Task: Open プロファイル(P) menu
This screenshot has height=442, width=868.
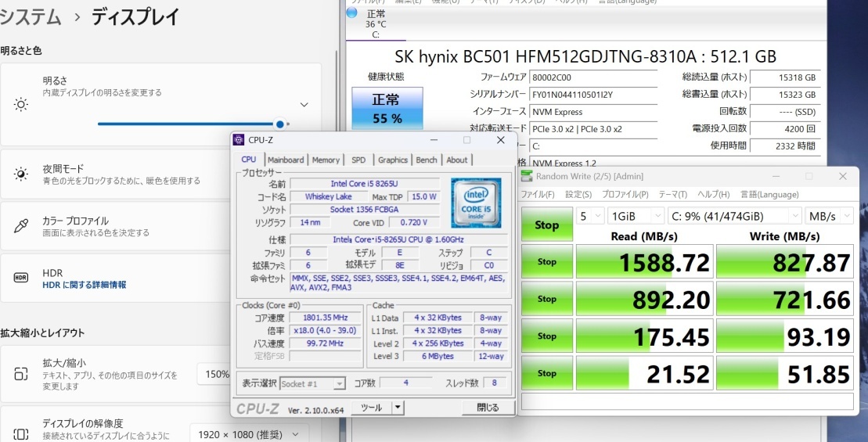Action: click(x=625, y=195)
